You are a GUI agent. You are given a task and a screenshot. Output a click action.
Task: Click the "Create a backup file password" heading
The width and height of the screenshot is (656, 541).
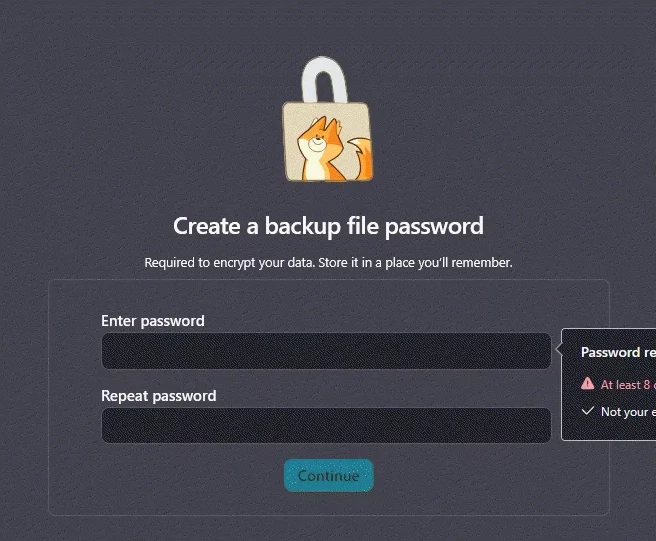coord(328,226)
